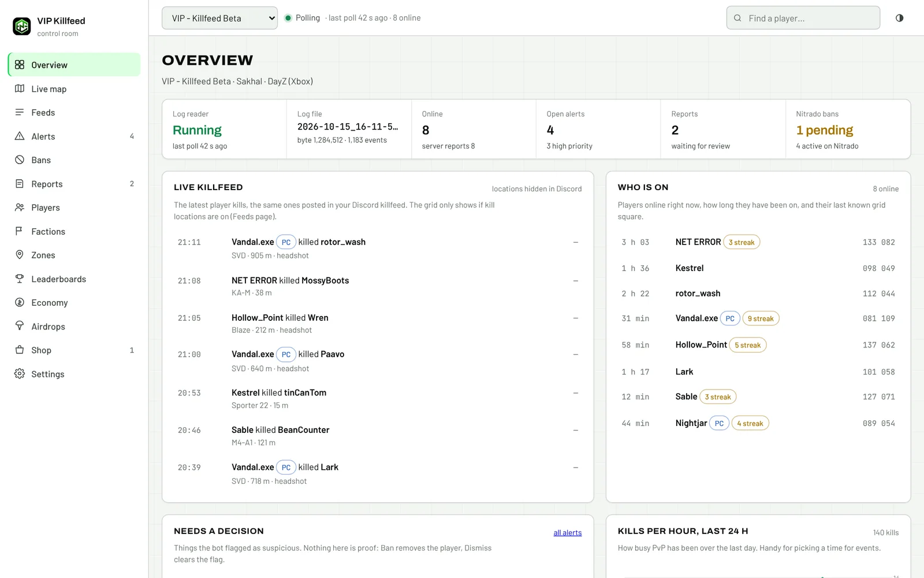Click the Running log reader status
This screenshot has width=924, height=578.
197,130
